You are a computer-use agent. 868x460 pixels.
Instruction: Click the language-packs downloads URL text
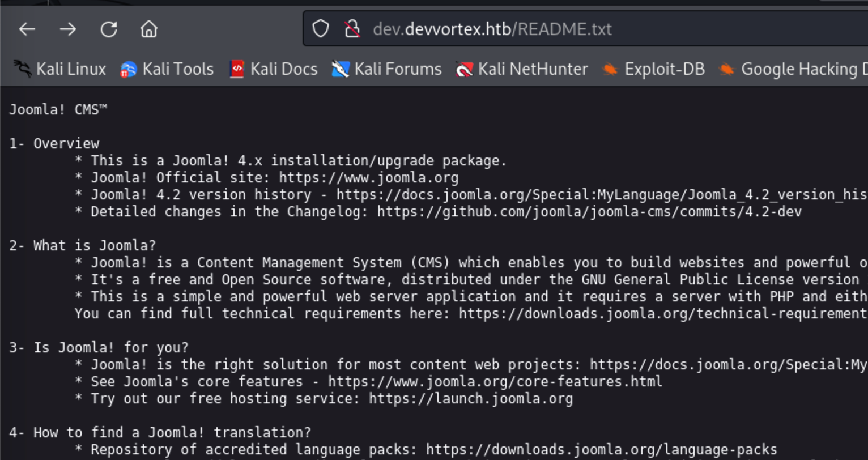click(x=602, y=450)
